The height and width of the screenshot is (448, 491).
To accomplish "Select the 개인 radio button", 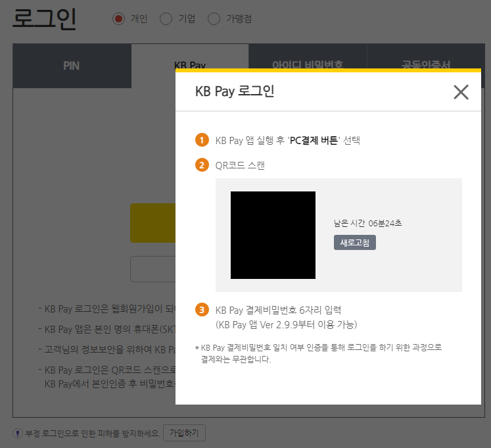I will tap(118, 19).
